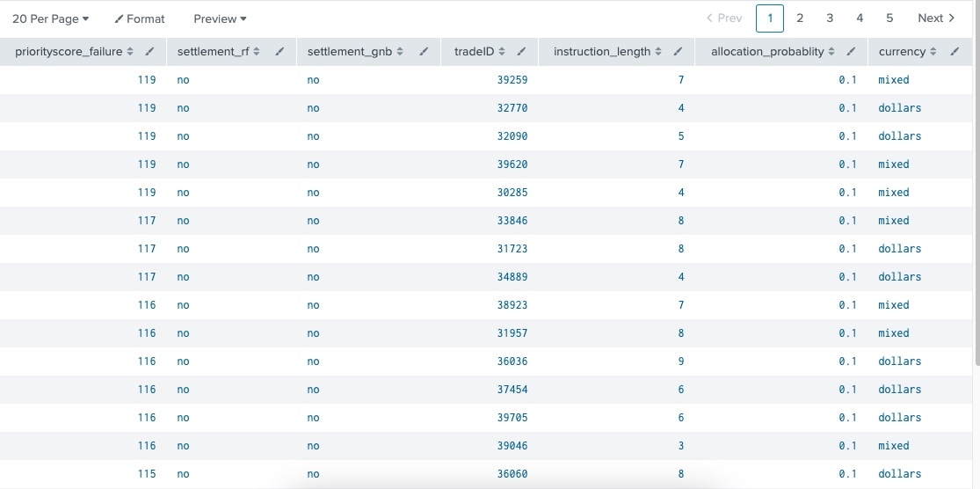Click instruction_length 9 in row 36036
980x489 pixels.
point(681,361)
